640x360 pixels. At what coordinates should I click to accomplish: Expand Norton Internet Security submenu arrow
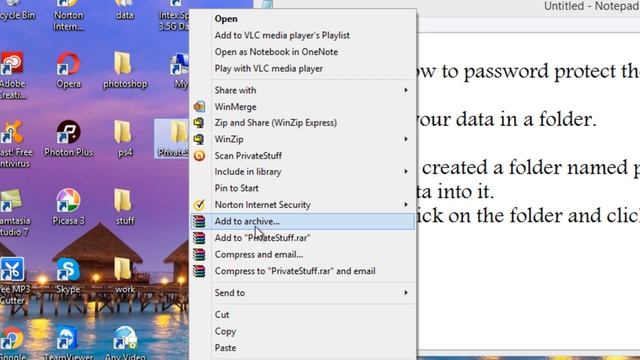coord(406,204)
